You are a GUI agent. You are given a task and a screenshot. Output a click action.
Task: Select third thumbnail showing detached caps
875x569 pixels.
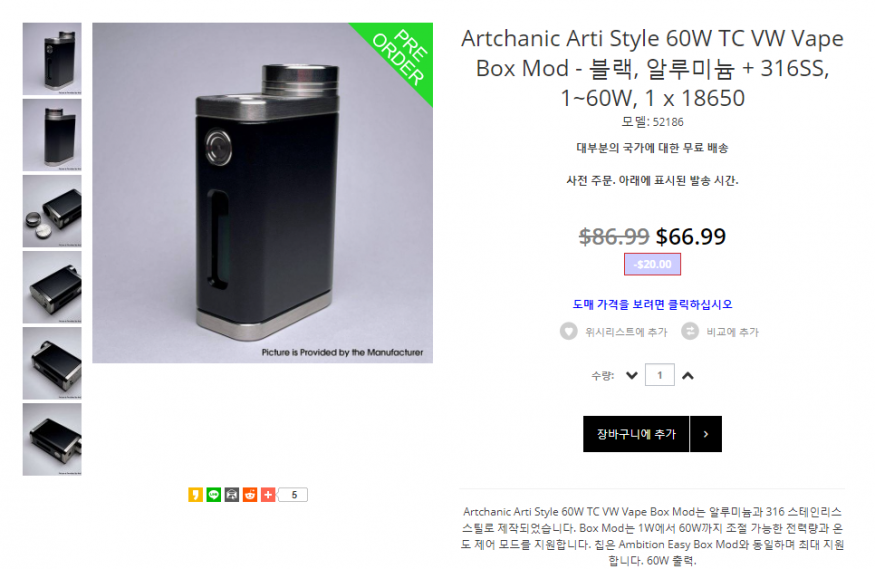[x=52, y=211]
